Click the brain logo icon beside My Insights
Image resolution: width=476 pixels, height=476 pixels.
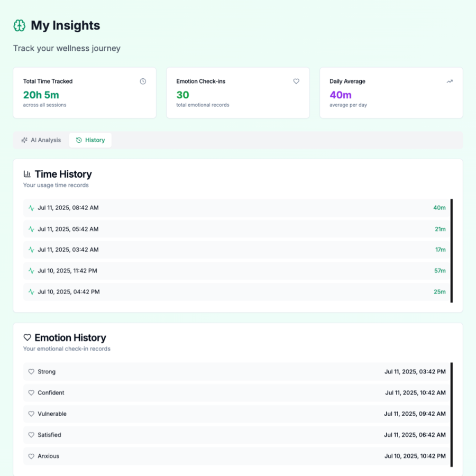pyautogui.click(x=20, y=25)
